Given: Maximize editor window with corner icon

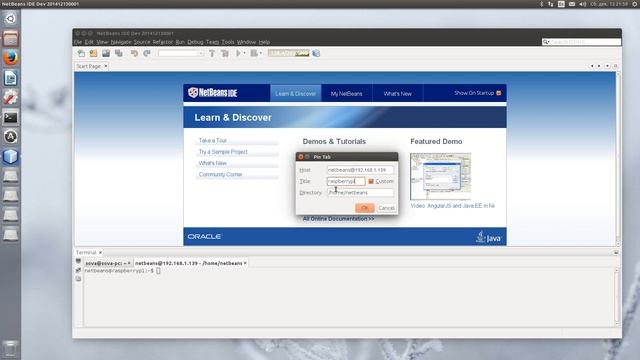Looking at the screenshot, I should click(616, 66).
